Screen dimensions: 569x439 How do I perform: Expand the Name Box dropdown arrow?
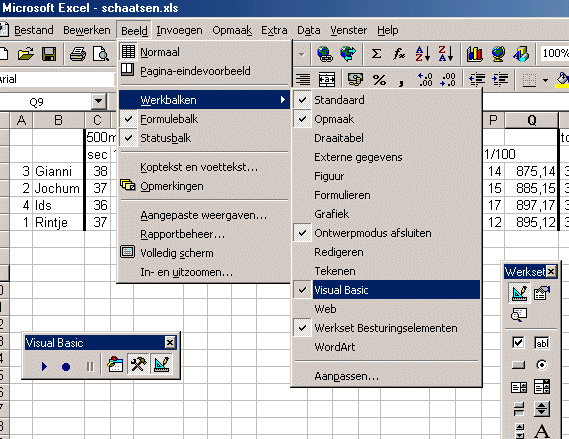point(98,102)
